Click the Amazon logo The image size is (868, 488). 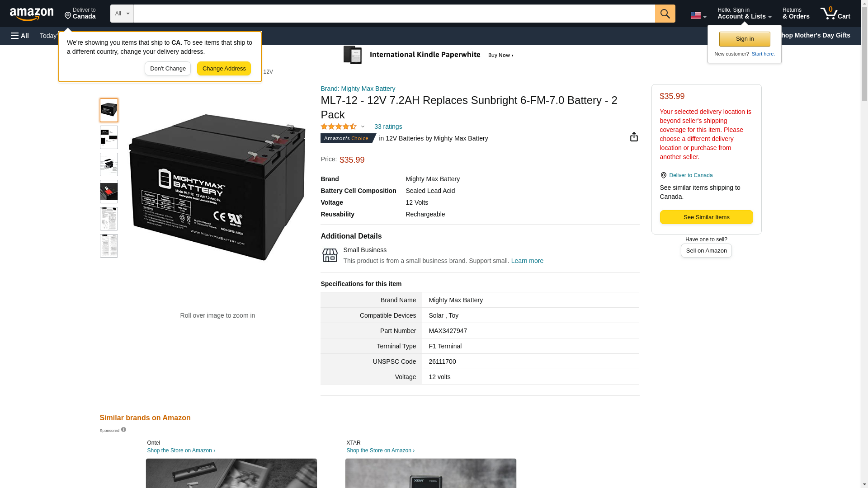32,14
